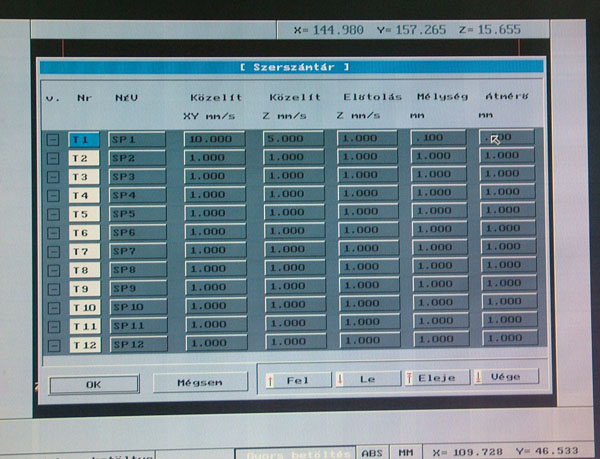Click MM units indicator in status bar
This screenshot has width=600, height=459.
[406, 452]
